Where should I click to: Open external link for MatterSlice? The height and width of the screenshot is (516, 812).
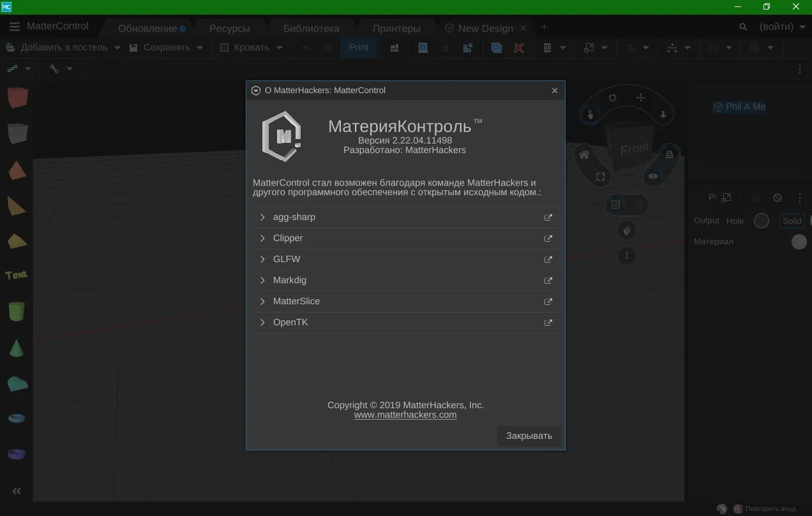tap(548, 302)
